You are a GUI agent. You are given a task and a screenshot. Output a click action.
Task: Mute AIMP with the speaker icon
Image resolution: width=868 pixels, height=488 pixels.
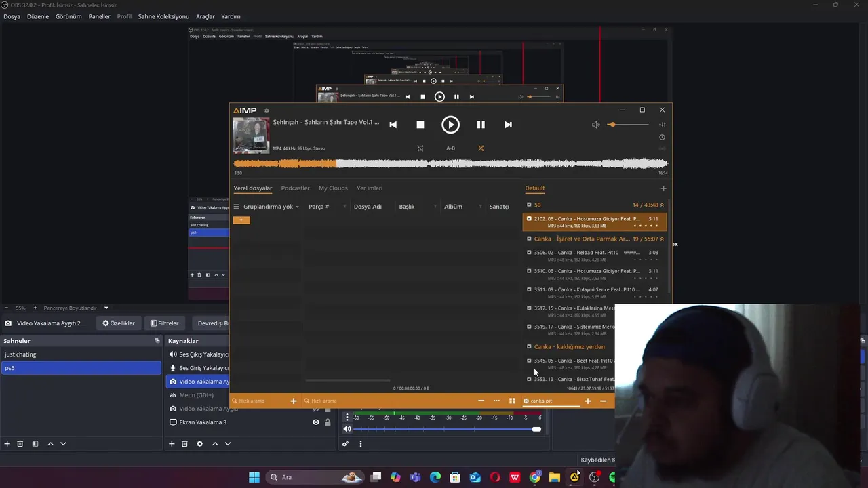(x=595, y=125)
